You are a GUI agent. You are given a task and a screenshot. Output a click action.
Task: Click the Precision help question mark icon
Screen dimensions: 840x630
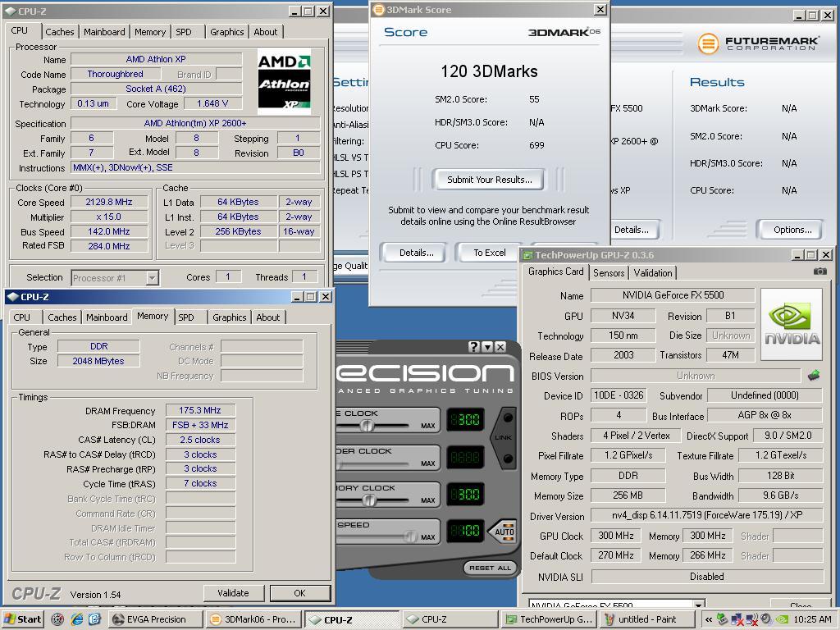(x=473, y=347)
